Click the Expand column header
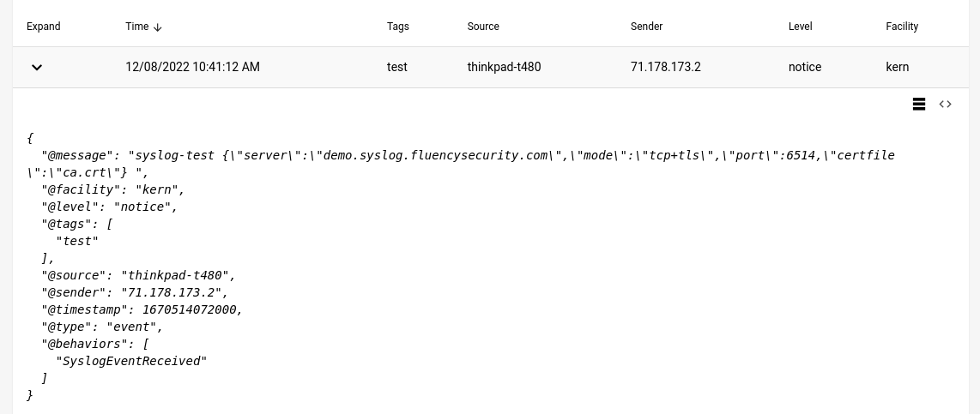 coord(43,27)
